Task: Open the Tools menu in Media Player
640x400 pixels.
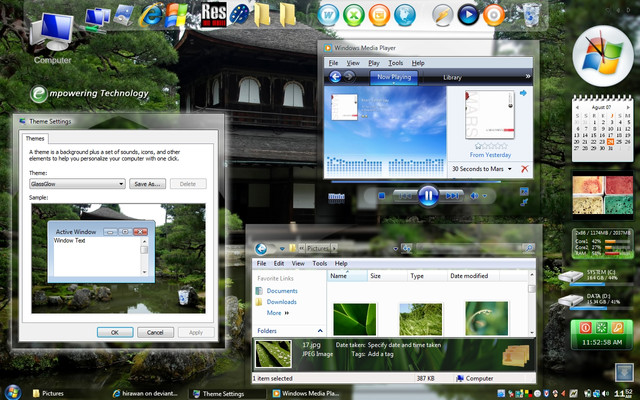Action: [396, 63]
